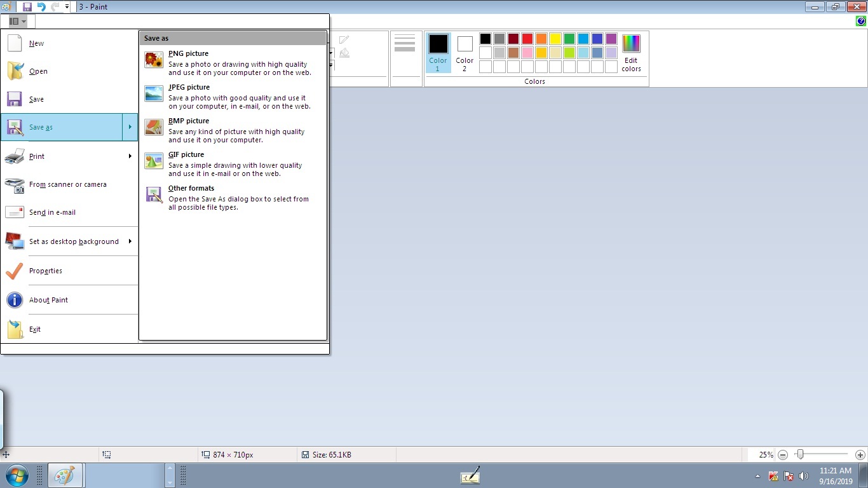
Task: Open the Customize Quick Access Toolbar dropdown
Action: coord(67,6)
